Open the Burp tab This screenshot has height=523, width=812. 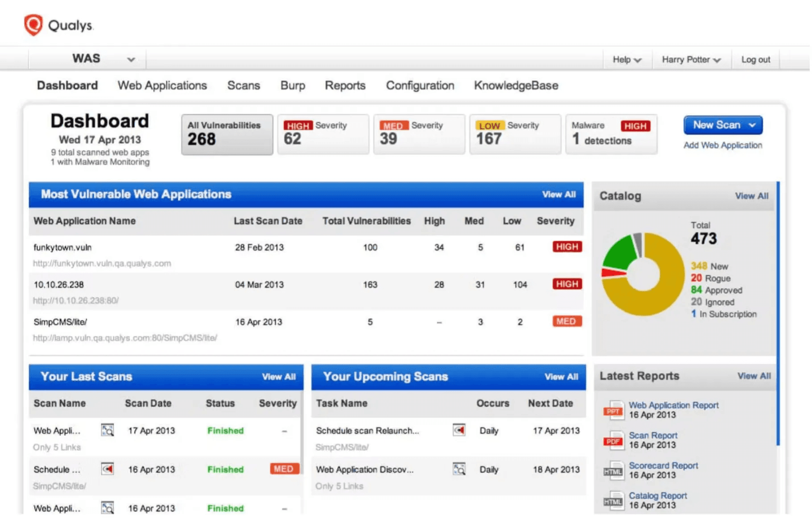tap(294, 86)
